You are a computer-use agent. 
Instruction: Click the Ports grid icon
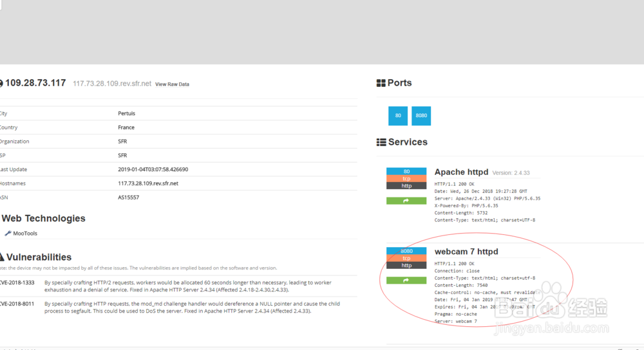(x=381, y=83)
